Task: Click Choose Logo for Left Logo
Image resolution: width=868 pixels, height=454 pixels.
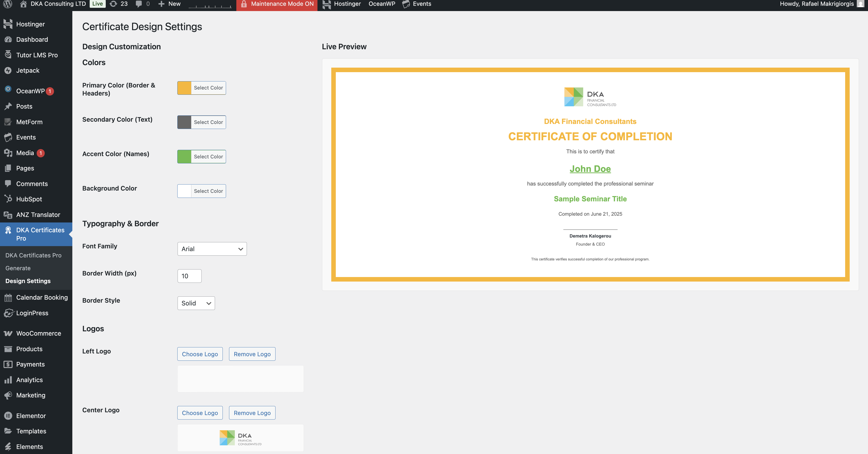Action: point(200,354)
